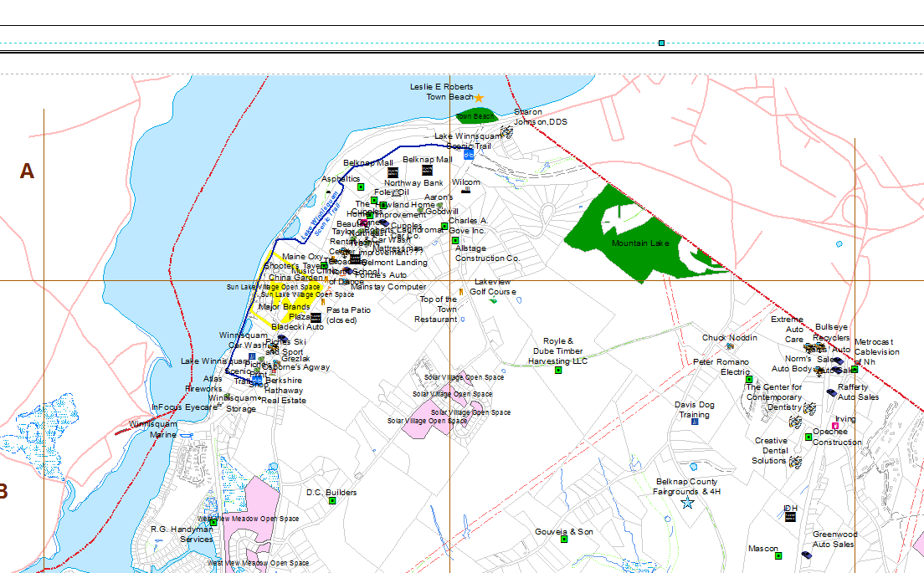
Task: Select the Extreme Auto Care label
Action: tap(788, 330)
